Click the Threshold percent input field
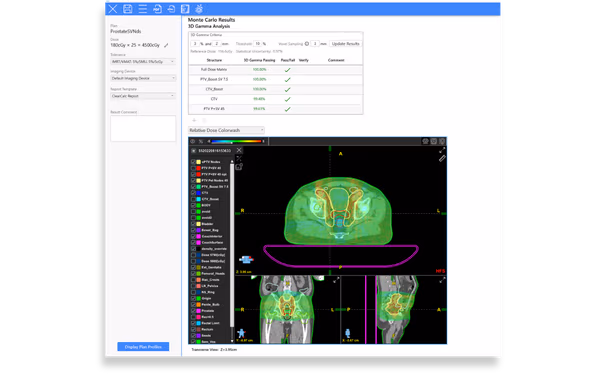The image size is (600, 376). tap(258, 44)
